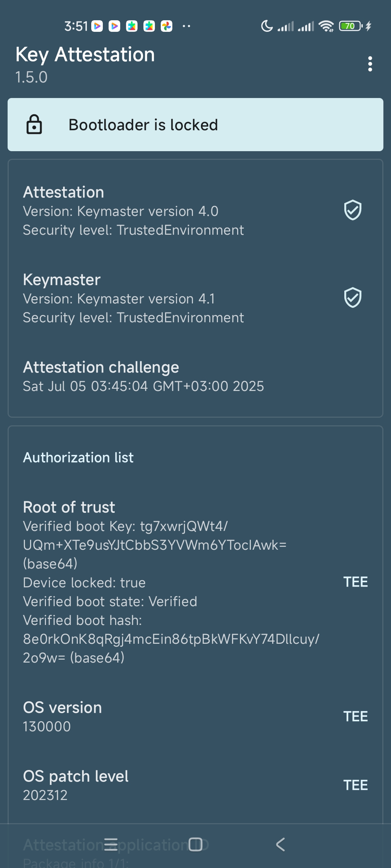Select the Bootloader is locked banner
The width and height of the screenshot is (391, 868).
point(195,125)
